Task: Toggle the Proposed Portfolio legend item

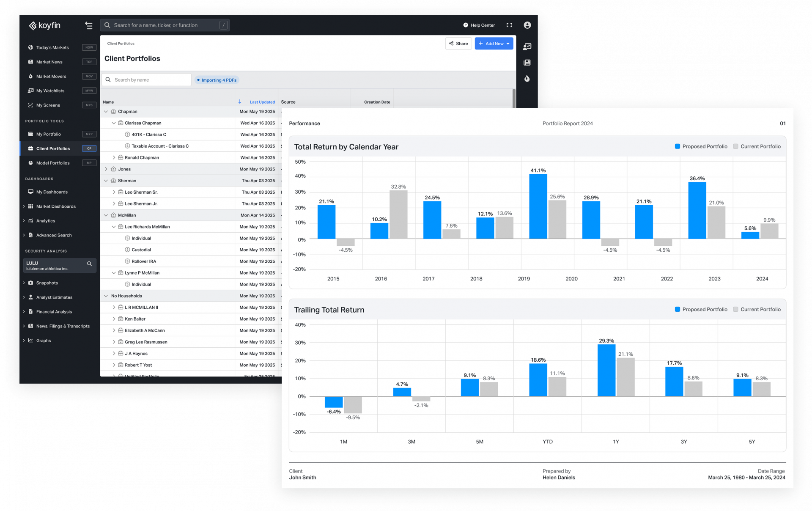Action: (701, 146)
